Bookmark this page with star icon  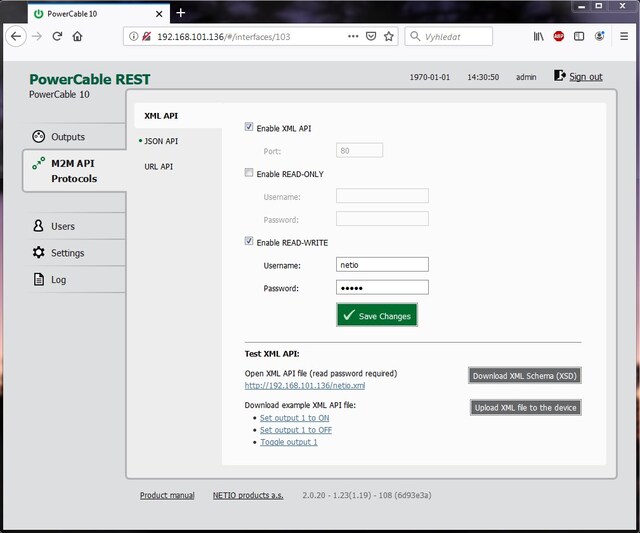[389, 36]
